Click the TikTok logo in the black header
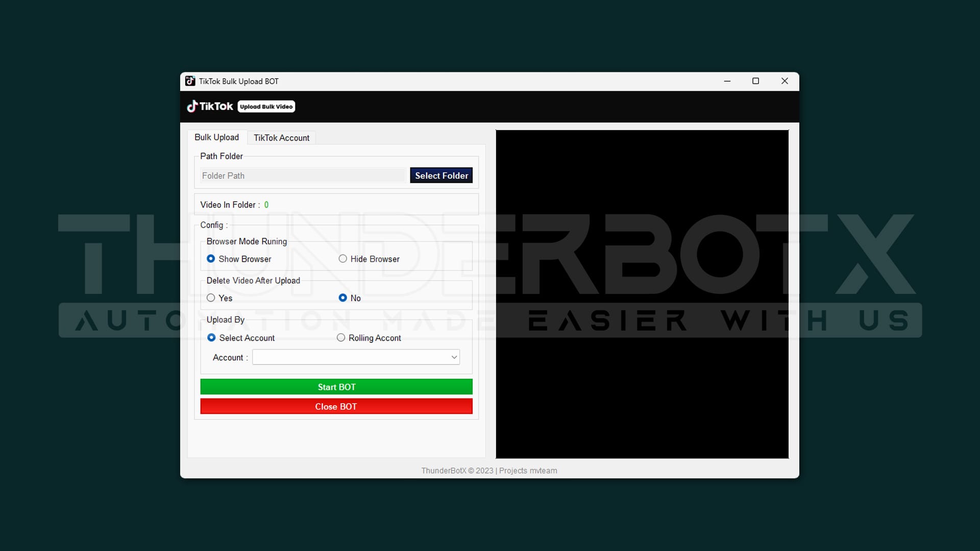Screen dimensions: 980x551 tap(210, 106)
